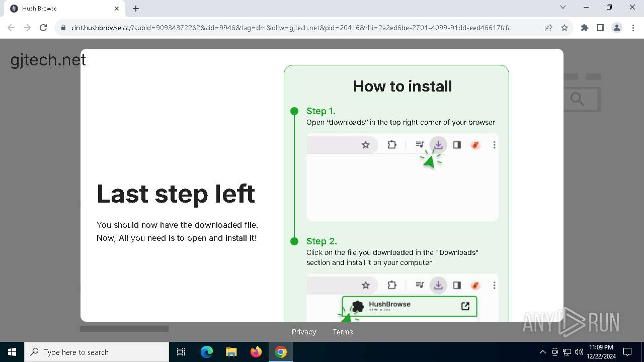The image size is (644, 362).
Task: Open Task View on taskbar
Action: click(182, 352)
